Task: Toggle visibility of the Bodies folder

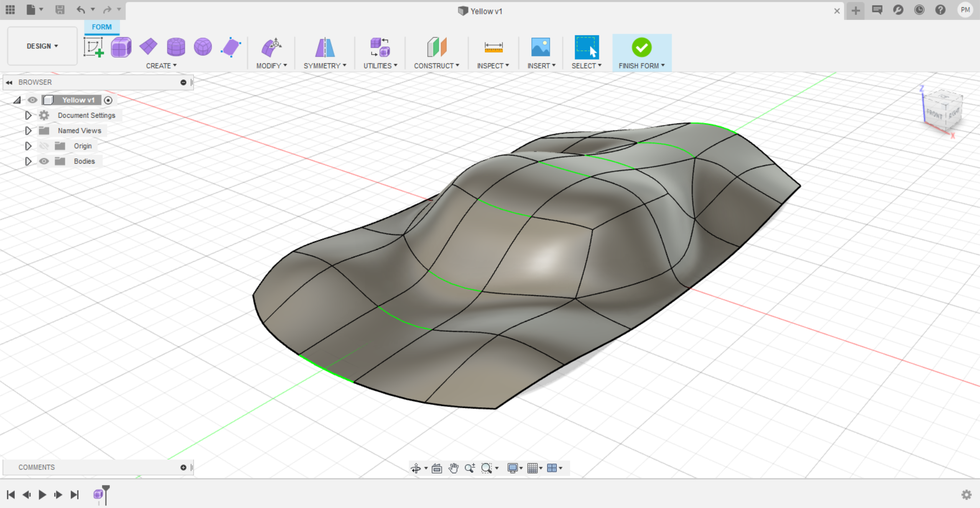Action: coord(44,161)
